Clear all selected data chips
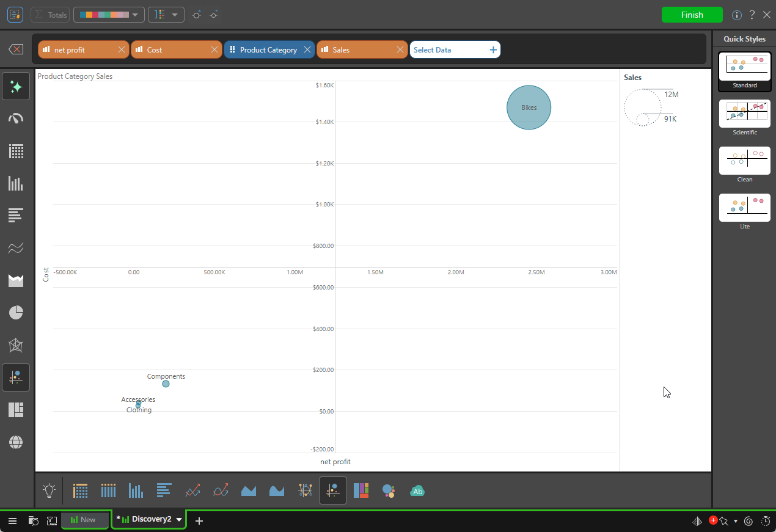 pos(16,49)
